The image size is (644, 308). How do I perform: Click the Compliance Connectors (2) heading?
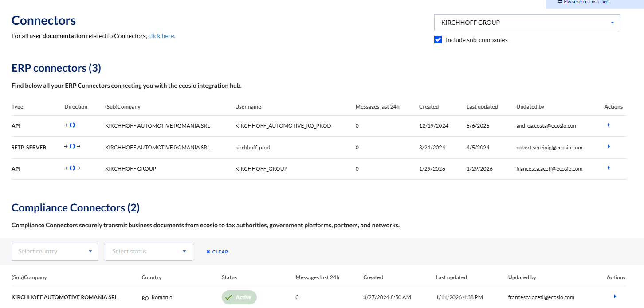pyautogui.click(x=75, y=208)
